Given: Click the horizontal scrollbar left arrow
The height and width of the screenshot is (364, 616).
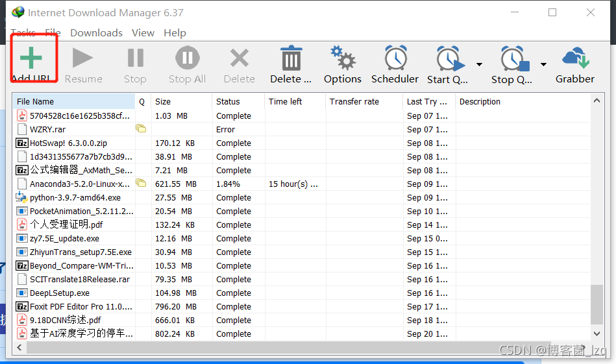Looking at the screenshot, I should 19,347.
